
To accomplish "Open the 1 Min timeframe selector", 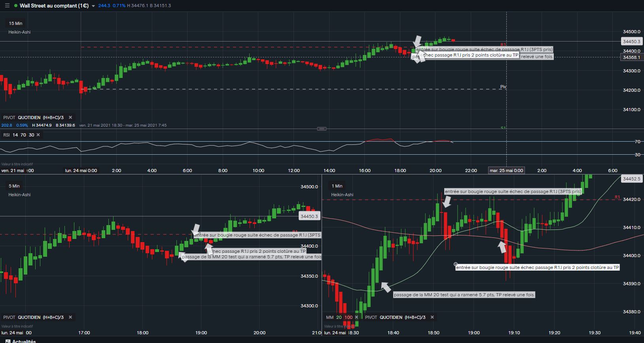I will pos(337,186).
